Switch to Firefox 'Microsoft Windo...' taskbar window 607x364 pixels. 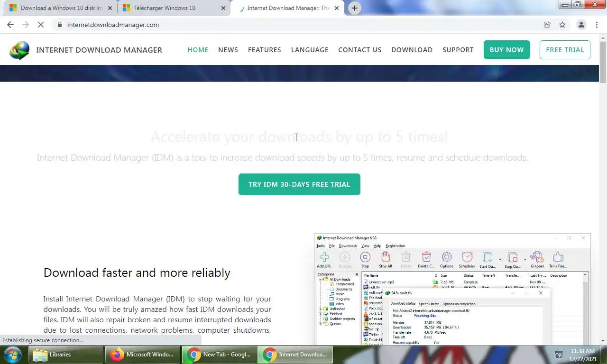tap(143, 355)
